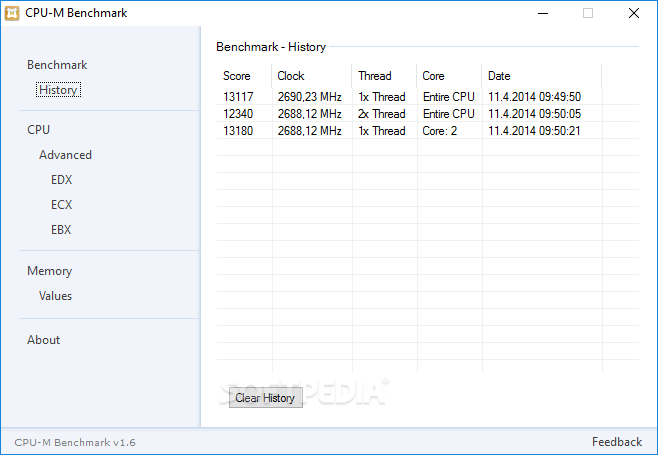Sort history by Thread column header
658x455 pixels.
[384, 76]
